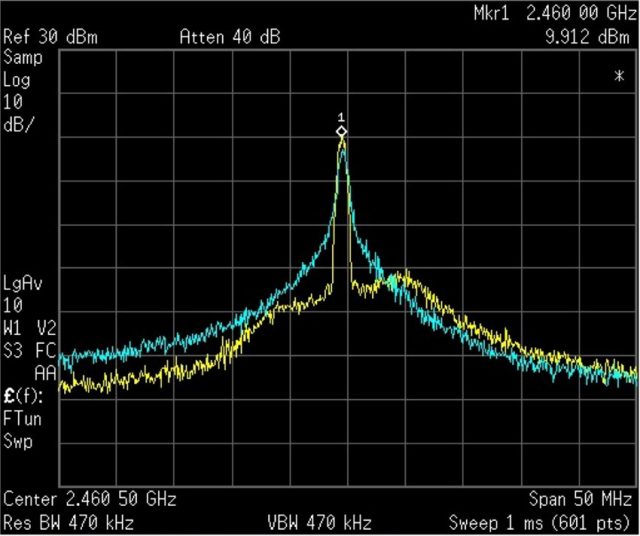Click the FTun label

point(22,419)
